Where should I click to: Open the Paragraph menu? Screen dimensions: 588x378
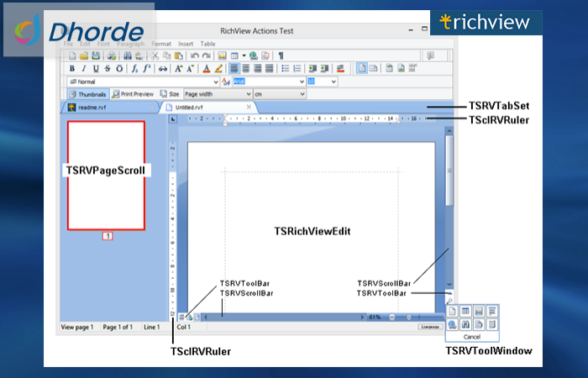(130, 44)
